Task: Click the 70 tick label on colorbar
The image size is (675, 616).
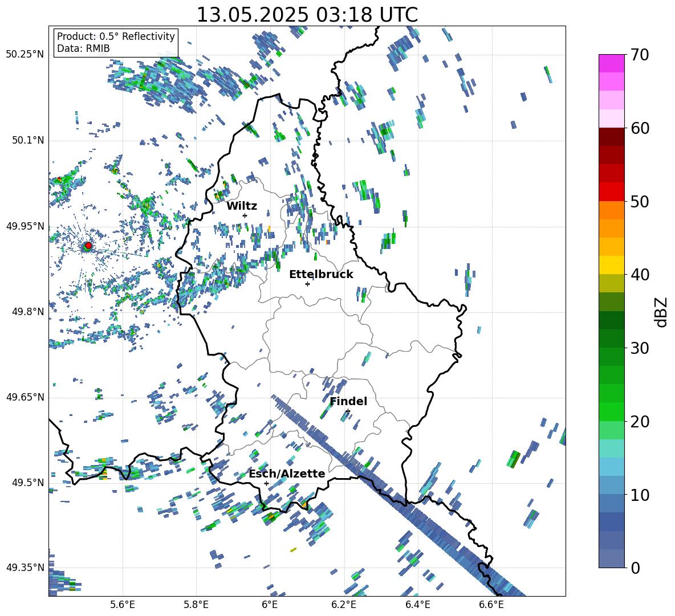Action: pos(640,55)
